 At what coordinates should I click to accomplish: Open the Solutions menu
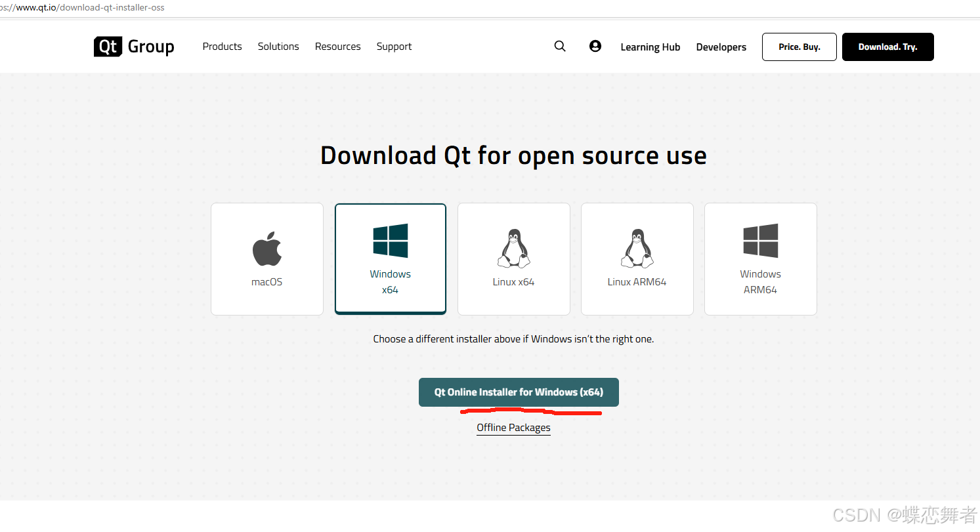278,46
